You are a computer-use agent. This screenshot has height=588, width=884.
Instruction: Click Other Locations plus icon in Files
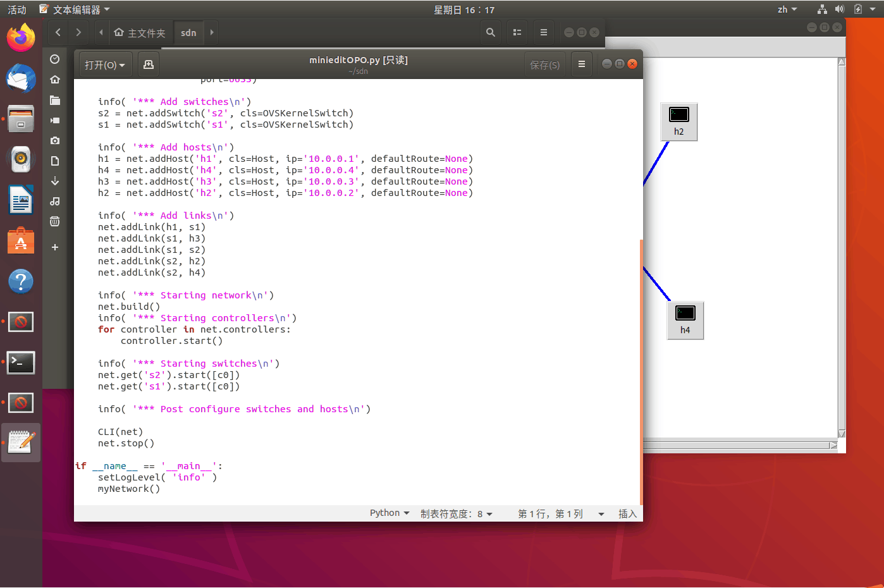pyautogui.click(x=55, y=247)
